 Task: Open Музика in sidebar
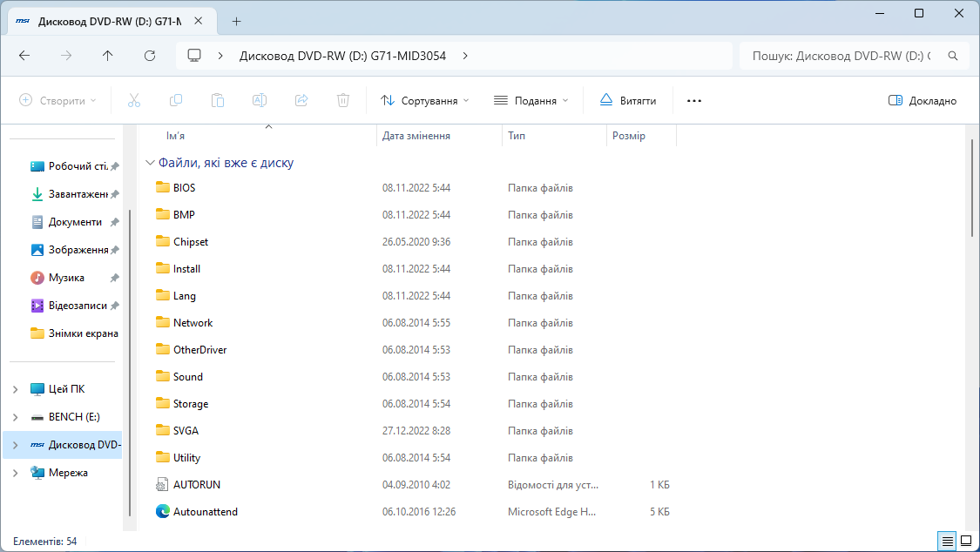coord(74,277)
